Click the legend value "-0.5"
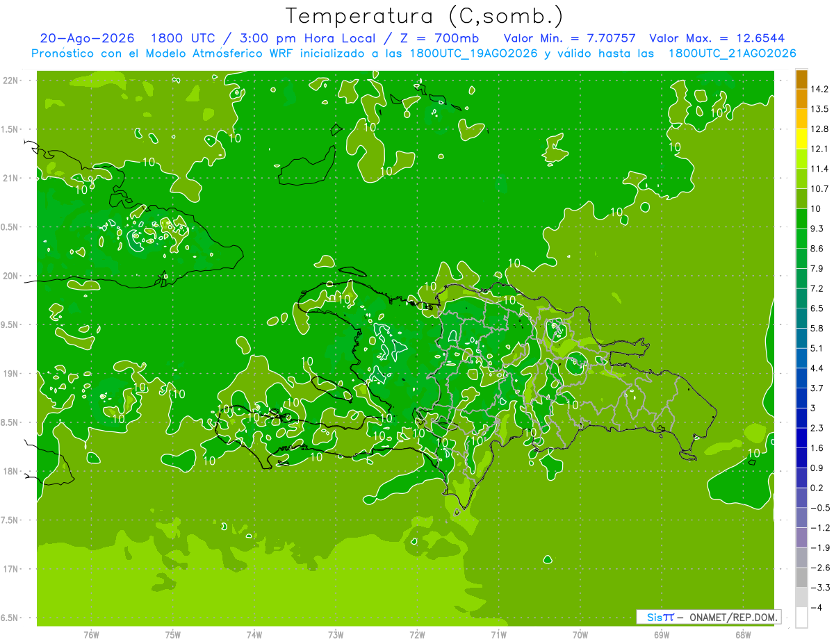834x644 pixels. (820, 508)
